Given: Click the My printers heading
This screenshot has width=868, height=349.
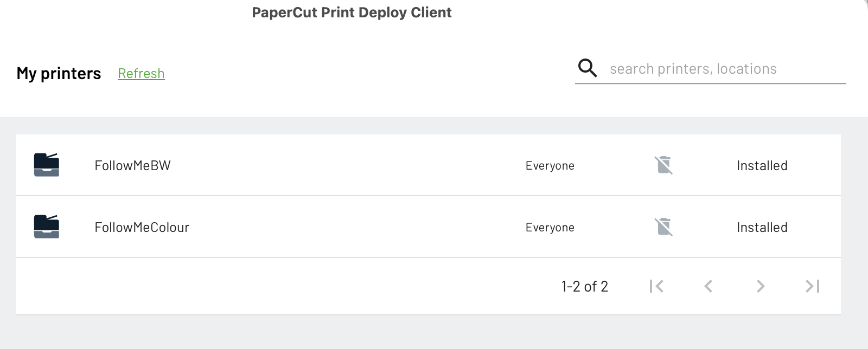Looking at the screenshot, I should pos(59,73).
